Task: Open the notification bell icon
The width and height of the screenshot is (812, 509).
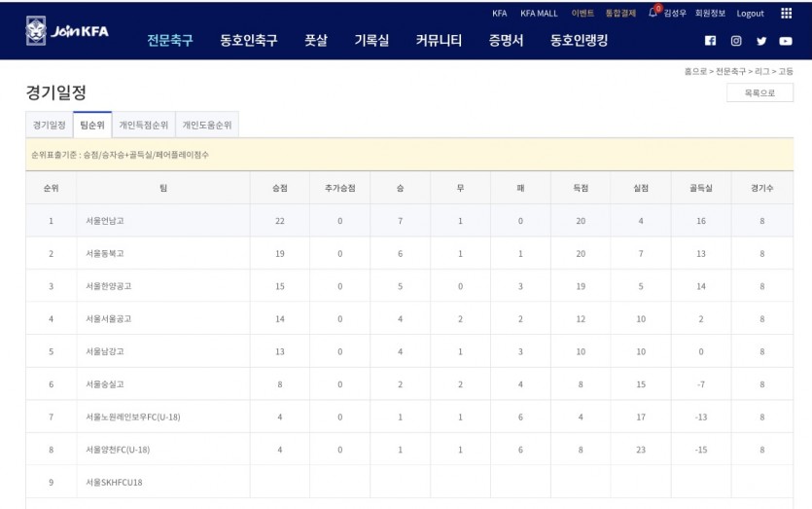Action: pyautogui.click(x=653, y=13)
